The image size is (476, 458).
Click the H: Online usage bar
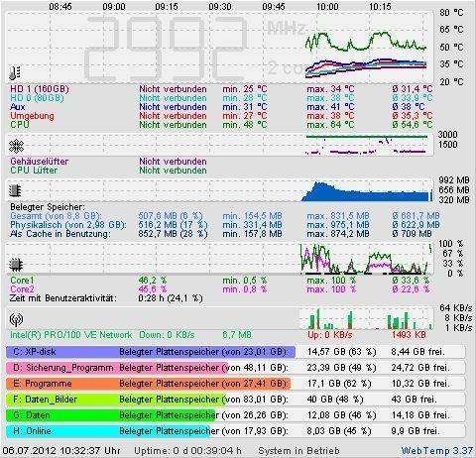click(x=108, y=431)
